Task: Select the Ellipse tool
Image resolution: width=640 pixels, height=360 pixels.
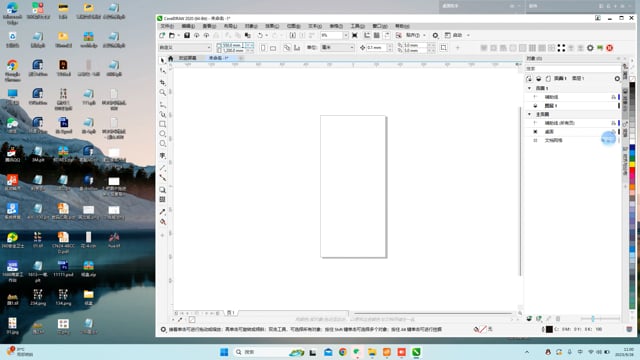Action: pyautogui.click(x=162, y=134)
